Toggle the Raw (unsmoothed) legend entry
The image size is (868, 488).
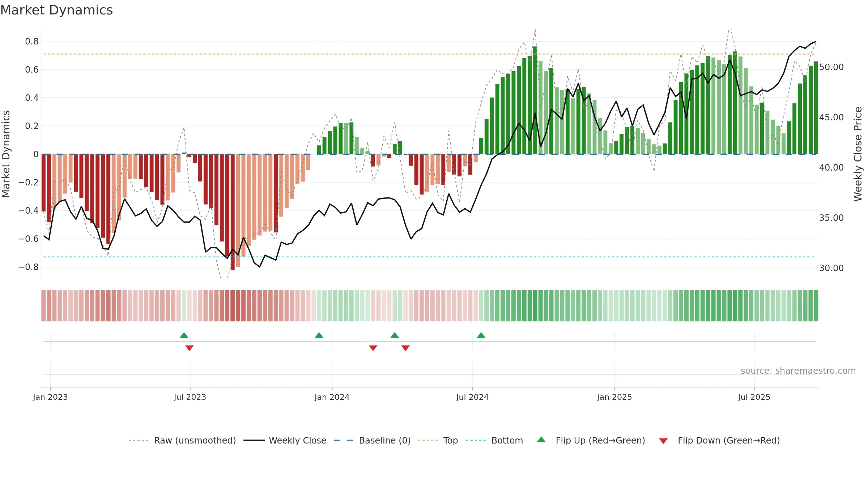pos(182,440)
